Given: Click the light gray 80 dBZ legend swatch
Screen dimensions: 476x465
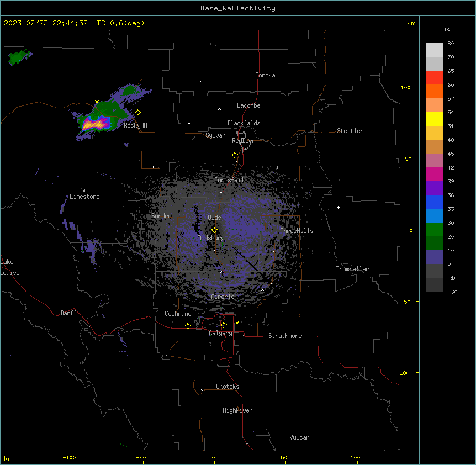Looking at the screenshot, I should [x=434, y=50].
